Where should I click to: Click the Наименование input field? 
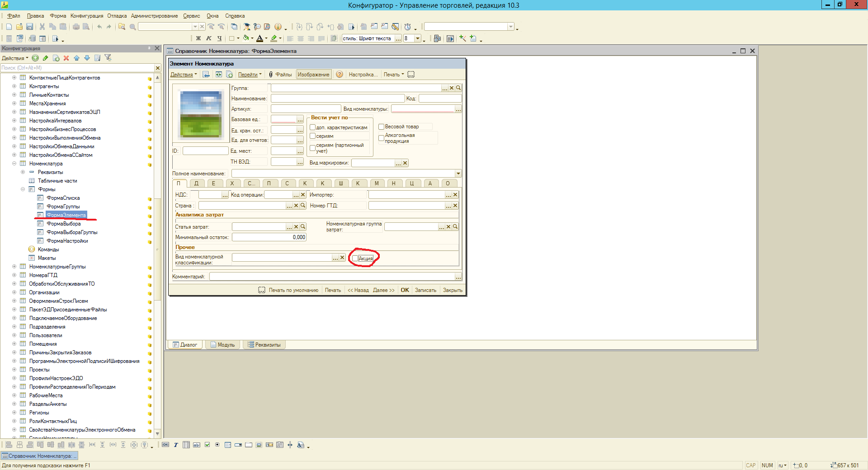coord(337,99)
